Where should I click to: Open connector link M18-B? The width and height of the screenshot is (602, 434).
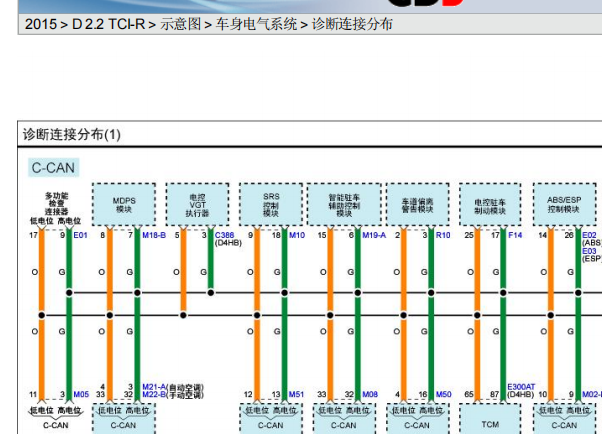154,235
